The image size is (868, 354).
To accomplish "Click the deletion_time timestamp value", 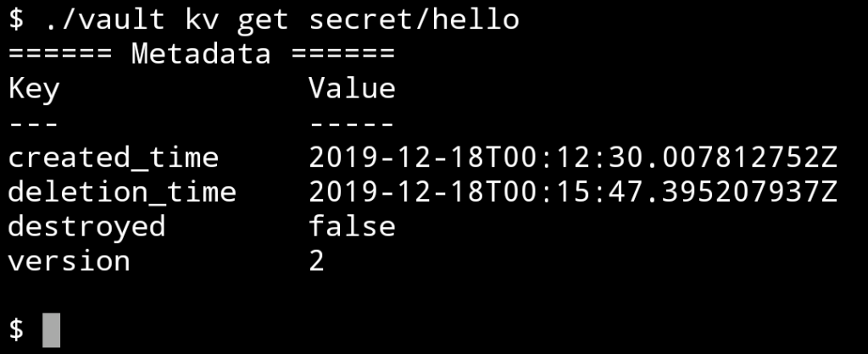I will [573, 192].
